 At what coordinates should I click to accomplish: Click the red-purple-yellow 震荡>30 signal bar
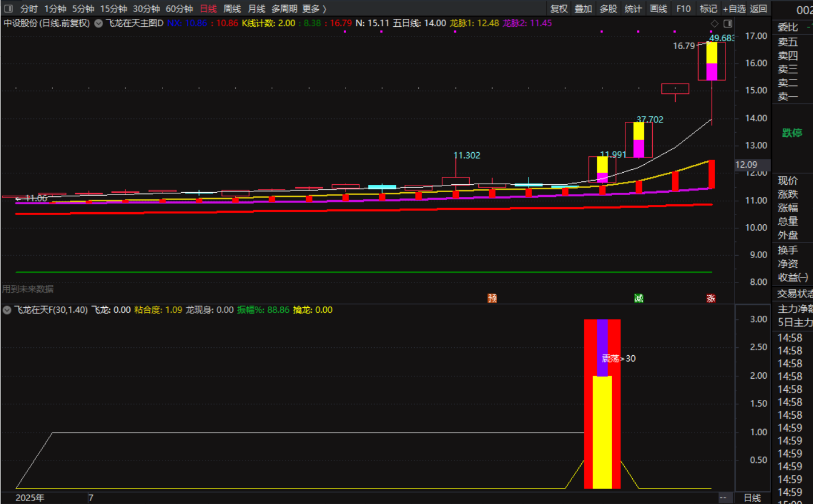(x=602, y=404)
